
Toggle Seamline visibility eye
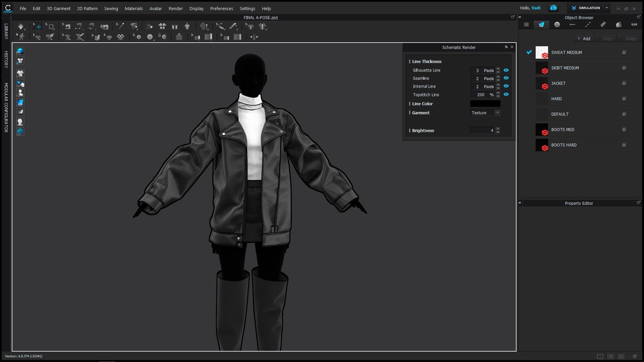[x=506, y=78]
